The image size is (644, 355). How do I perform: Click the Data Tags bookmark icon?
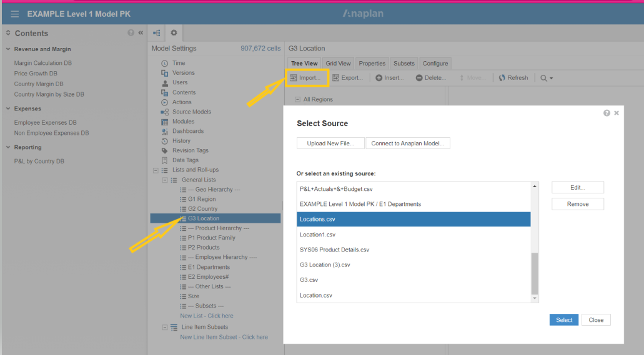point(165,160)
